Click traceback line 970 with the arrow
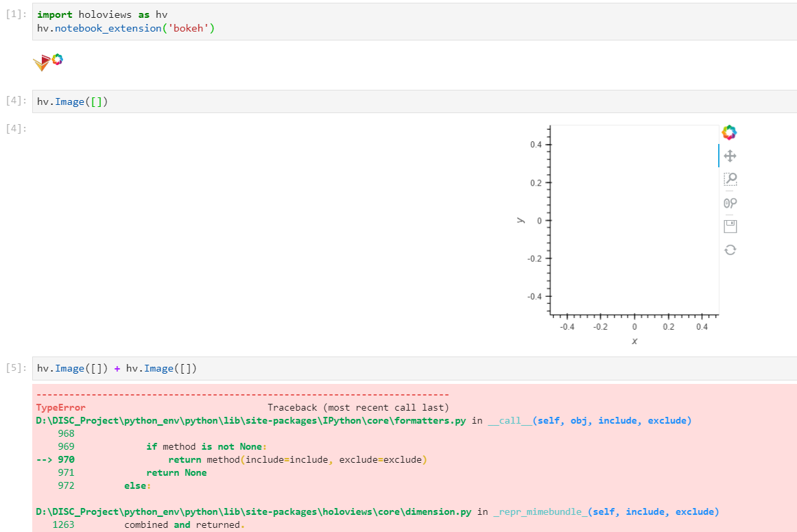 [232, 460]
